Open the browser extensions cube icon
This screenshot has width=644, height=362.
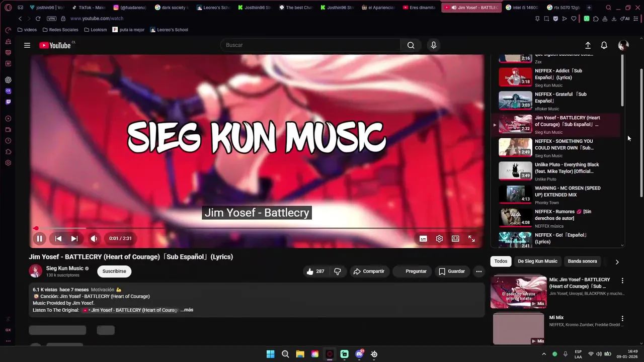pyautogui.click(x=596, y=19)
